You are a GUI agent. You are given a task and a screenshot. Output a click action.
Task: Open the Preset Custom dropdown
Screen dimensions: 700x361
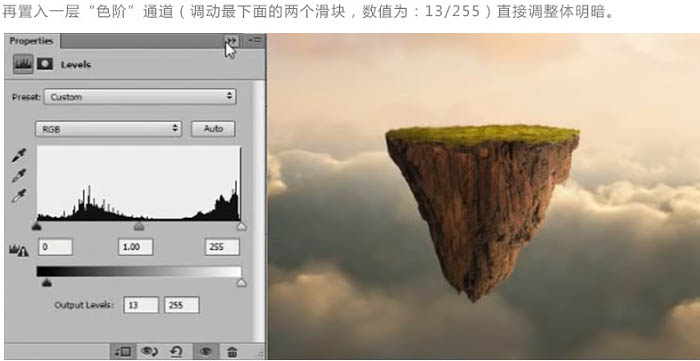pyautogui.click(x=140, y=96)
